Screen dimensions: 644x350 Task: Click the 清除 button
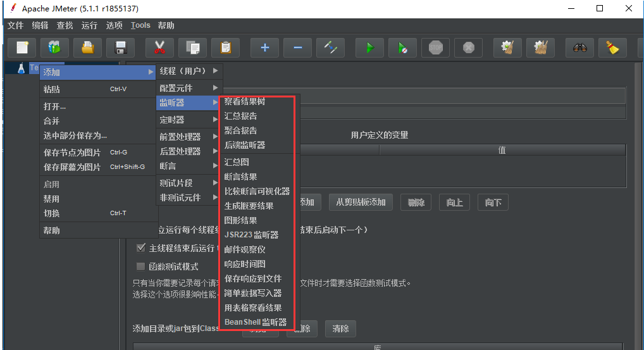pos(340,328)
